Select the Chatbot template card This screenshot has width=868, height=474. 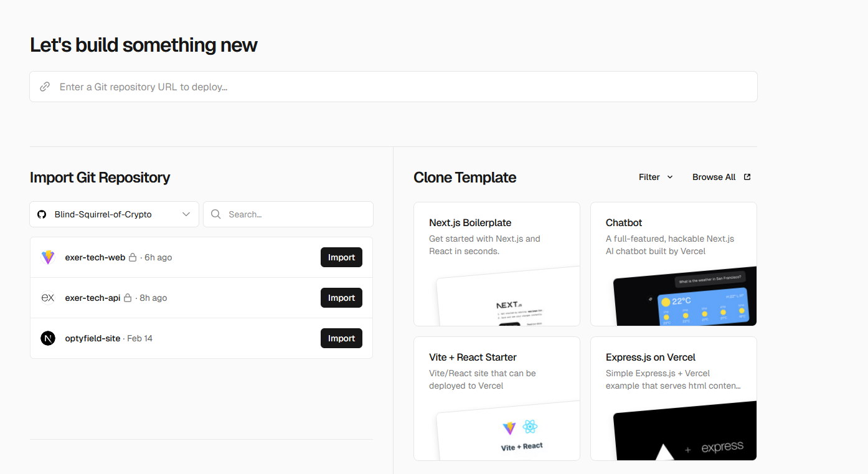674,263
